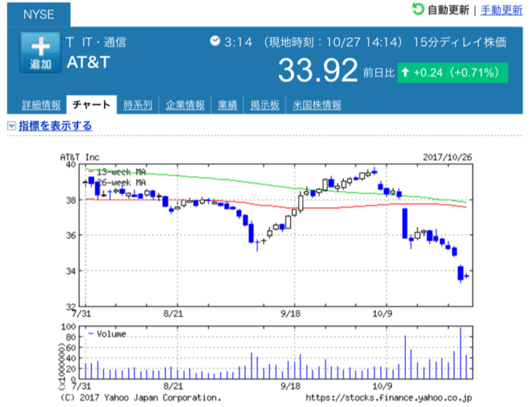Click the long blue candlestick after 10/9

[404, 223]
